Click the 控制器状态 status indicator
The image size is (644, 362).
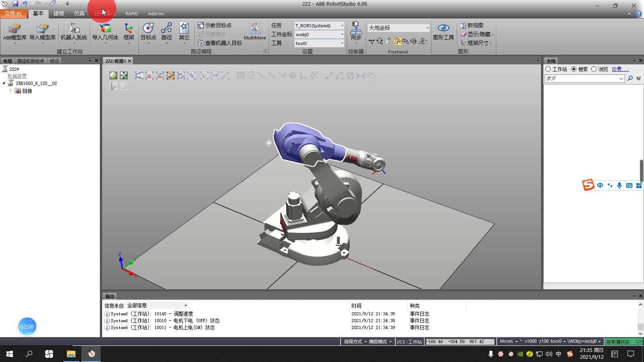coord(624,341)
